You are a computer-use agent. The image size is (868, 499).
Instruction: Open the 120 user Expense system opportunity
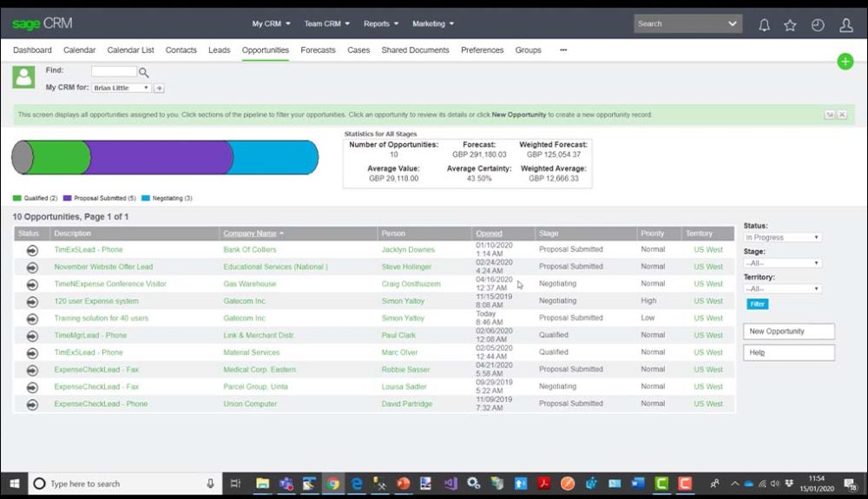(96, 301)
